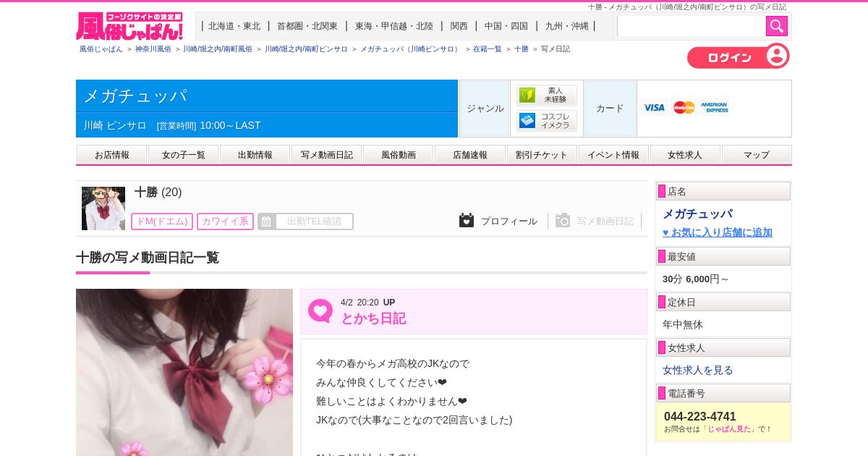Click 女性求人を見る link
The image size is (868, 456).
[x=698, y=370]
